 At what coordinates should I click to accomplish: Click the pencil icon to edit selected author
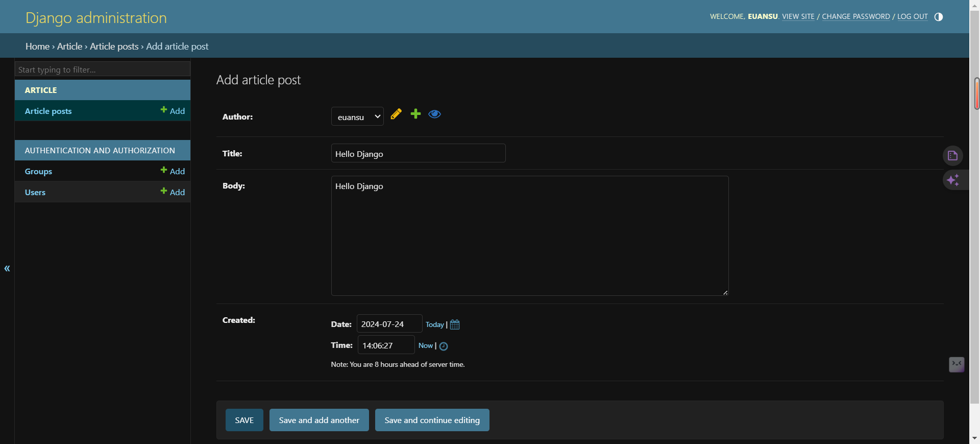tap(396, 114)
